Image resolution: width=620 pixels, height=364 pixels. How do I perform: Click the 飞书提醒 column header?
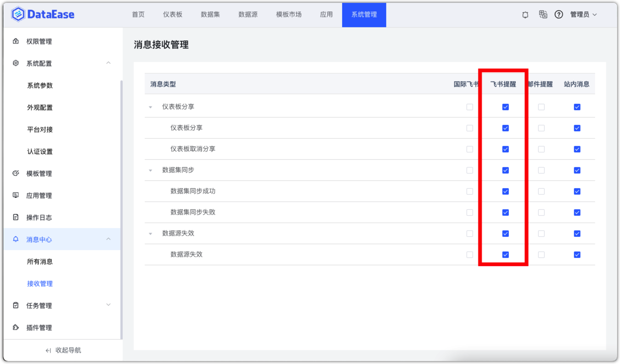point(503,84)
